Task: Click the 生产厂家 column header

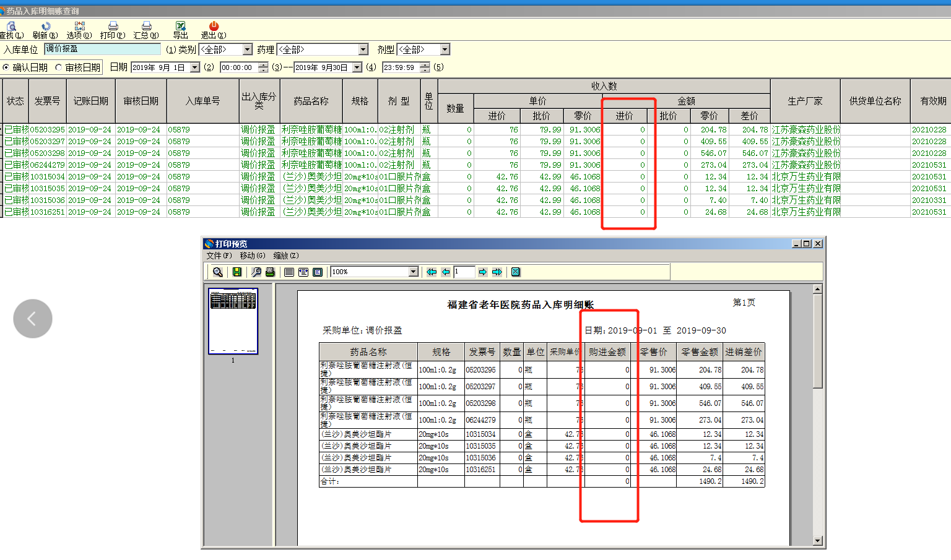Action: click(x=805, y=101)
